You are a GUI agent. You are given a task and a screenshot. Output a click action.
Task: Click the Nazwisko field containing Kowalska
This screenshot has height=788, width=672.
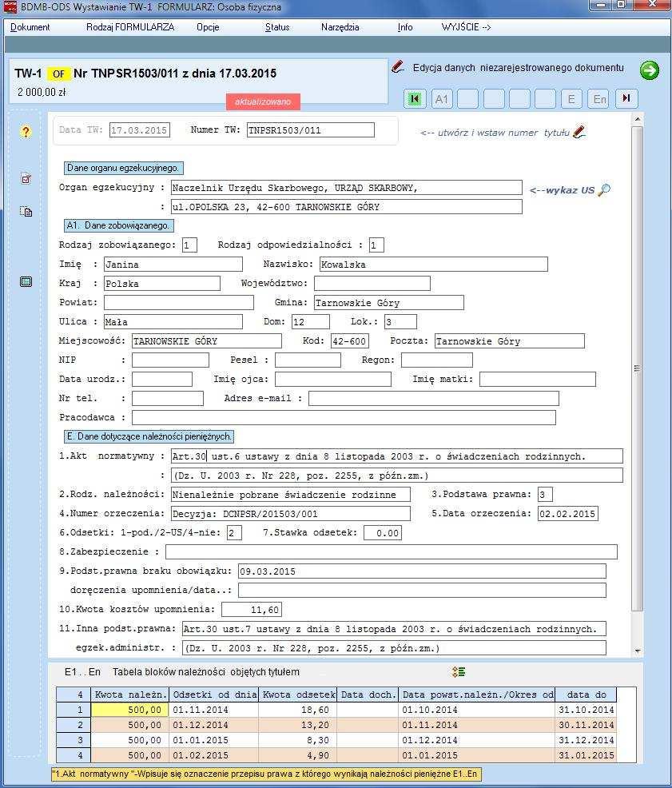[434, 265]
